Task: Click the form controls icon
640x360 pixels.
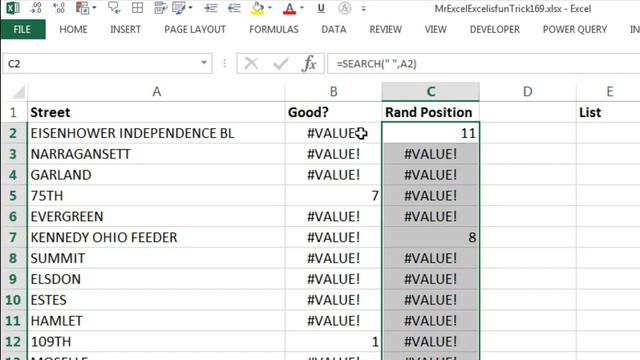Action: pyautogui.click(x=160, y=8)
